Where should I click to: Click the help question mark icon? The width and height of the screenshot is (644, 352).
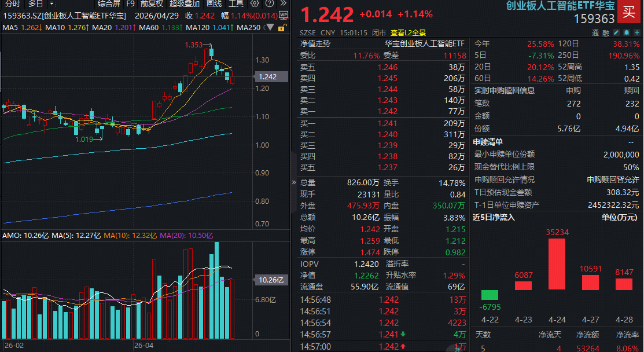click(268, 3)
